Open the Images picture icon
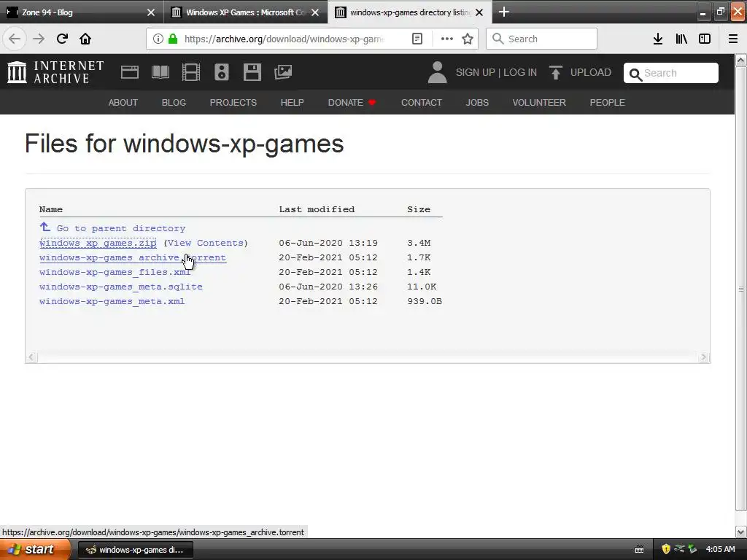Image resolution: width=747 pixels, height=560 pixels. [x=283, y=72]
